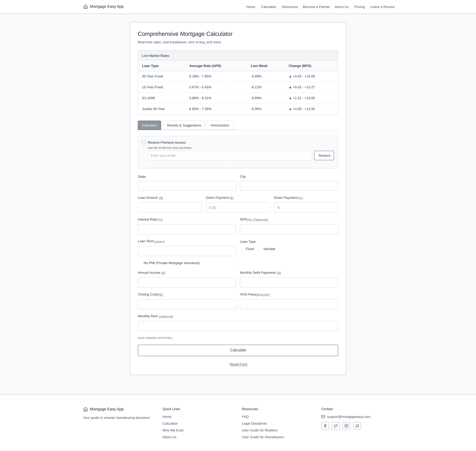Click the music note social icon
476x451 pixels.
(357, 426)
